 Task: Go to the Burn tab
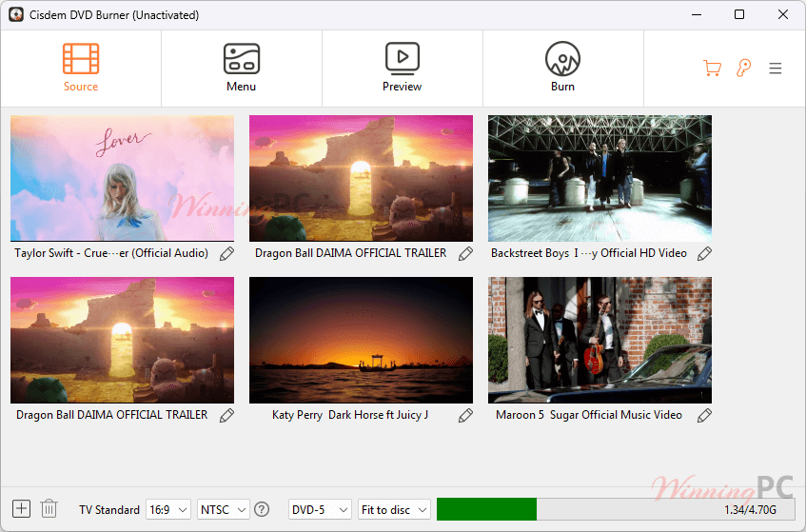pos(562,68)
